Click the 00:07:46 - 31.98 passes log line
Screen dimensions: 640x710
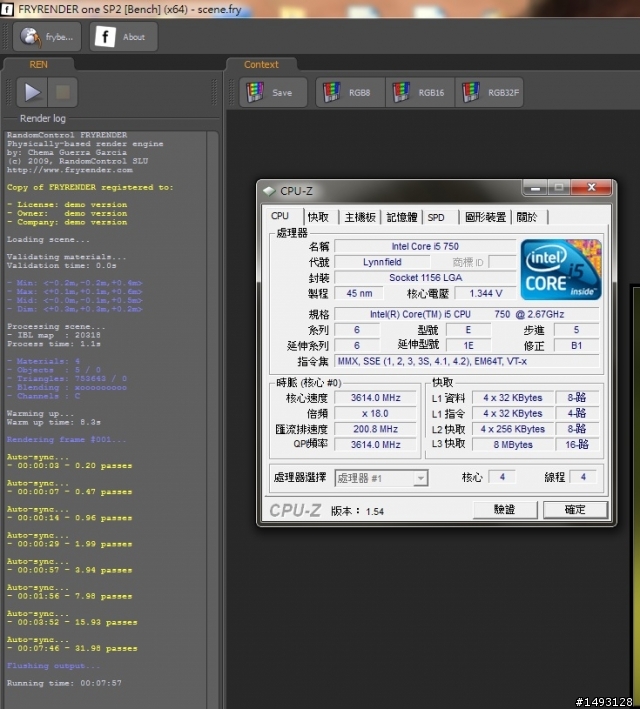[x=72, y=648]
